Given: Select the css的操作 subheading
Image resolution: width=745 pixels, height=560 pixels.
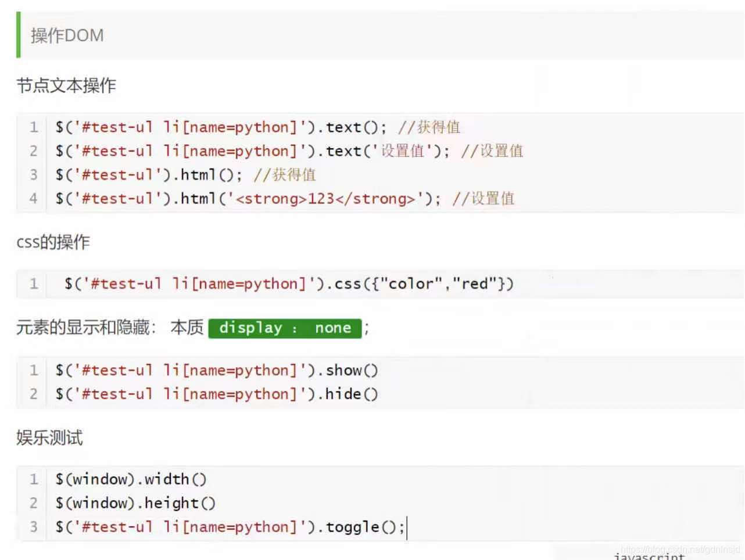Looking at the screenshot, I should point(53,242).
